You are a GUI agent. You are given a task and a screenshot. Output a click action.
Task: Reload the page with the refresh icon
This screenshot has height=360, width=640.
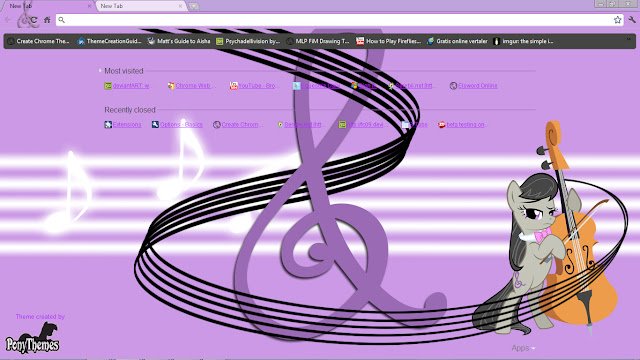pyautogui.click(x=34, y=20)
